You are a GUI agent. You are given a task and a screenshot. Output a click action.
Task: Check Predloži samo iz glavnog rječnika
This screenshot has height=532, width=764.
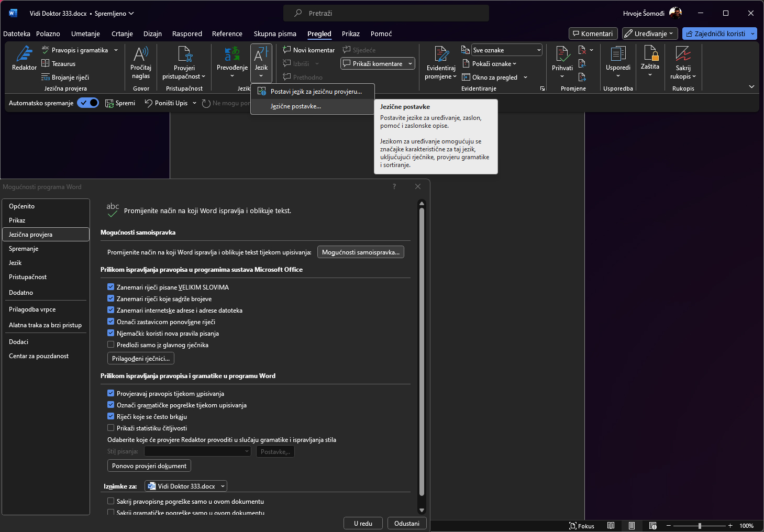[111, 345]
